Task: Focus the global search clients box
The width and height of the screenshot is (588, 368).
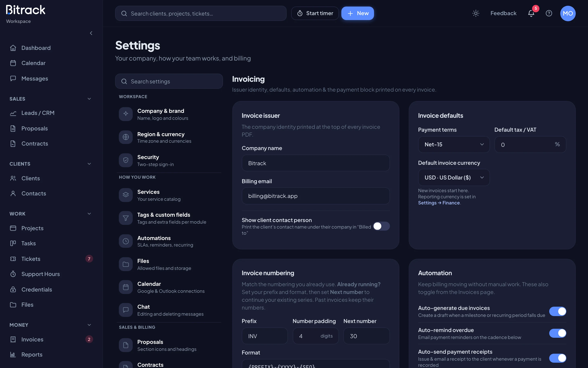Action: click(201, 13)
